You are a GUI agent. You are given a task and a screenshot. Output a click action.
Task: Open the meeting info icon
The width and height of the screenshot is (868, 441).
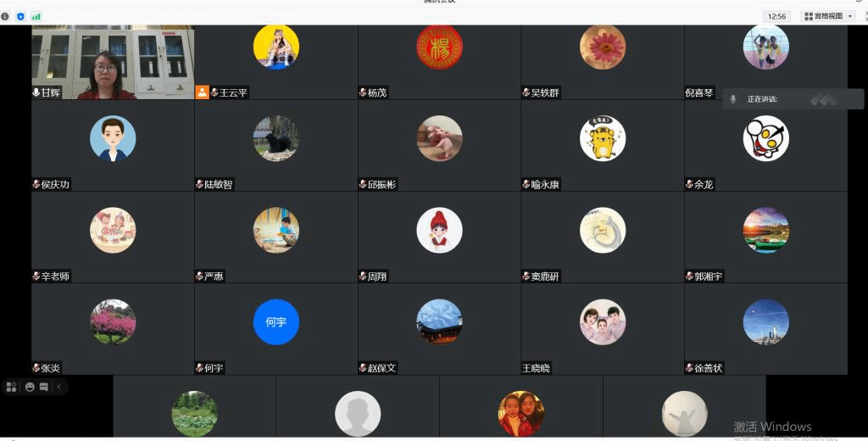(x=5, y=17)
